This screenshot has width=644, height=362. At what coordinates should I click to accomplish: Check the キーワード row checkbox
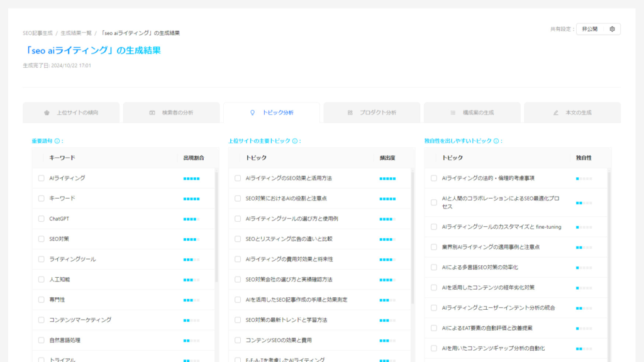pyautogui.click(x=41, y=198)
